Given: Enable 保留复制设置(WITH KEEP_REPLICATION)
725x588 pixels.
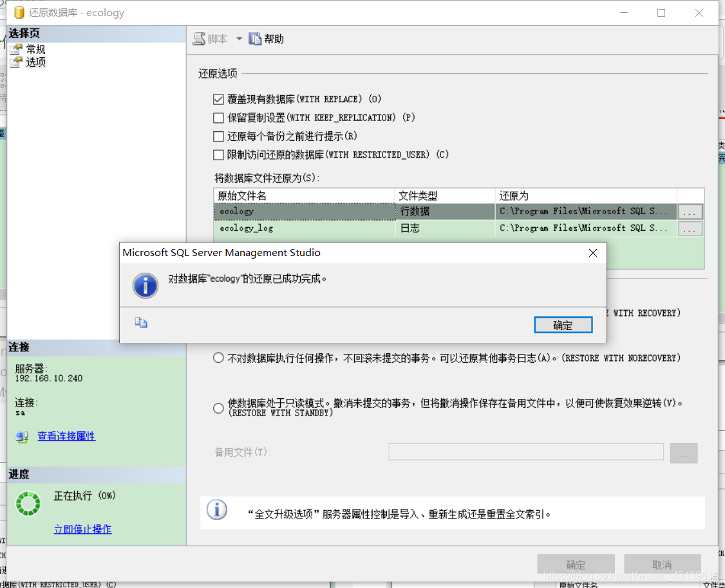Looking at the screenshot, I should [220, 117].
